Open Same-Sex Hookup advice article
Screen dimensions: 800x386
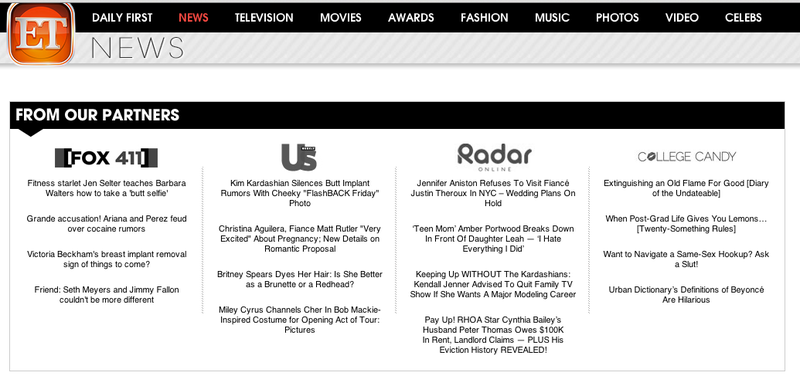686,260
